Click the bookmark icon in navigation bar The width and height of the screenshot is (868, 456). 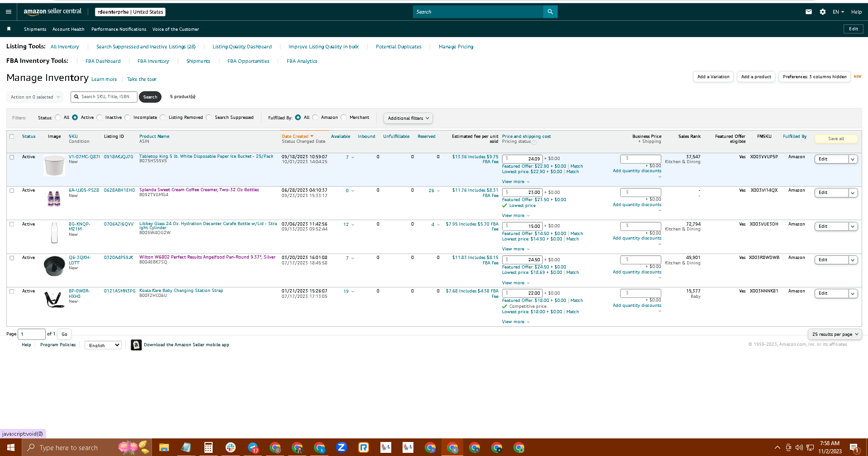(9, 29)
